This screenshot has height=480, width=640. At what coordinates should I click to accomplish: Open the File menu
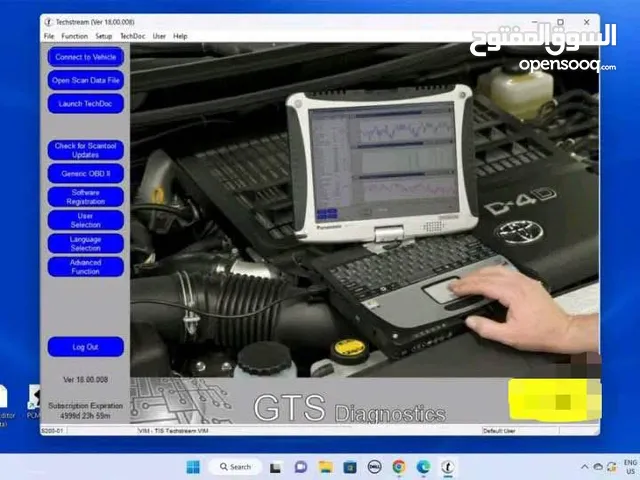pyautogui.click(x=49, y=36)
